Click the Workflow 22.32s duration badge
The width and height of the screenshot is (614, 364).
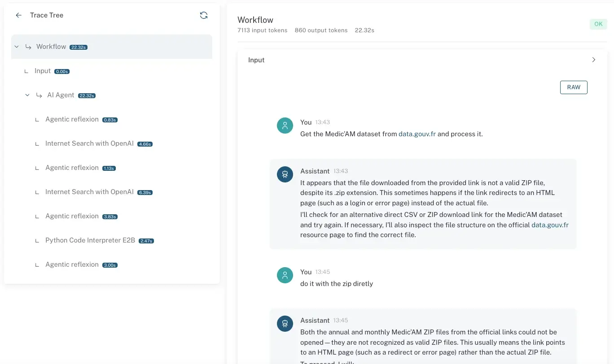[x=79, y=47]
